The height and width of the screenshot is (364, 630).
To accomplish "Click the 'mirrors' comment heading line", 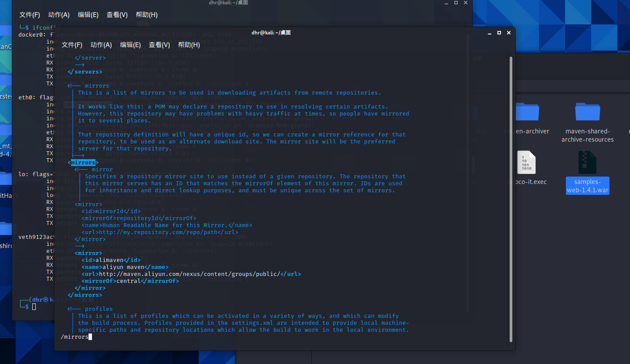I will tap(89, 86).
